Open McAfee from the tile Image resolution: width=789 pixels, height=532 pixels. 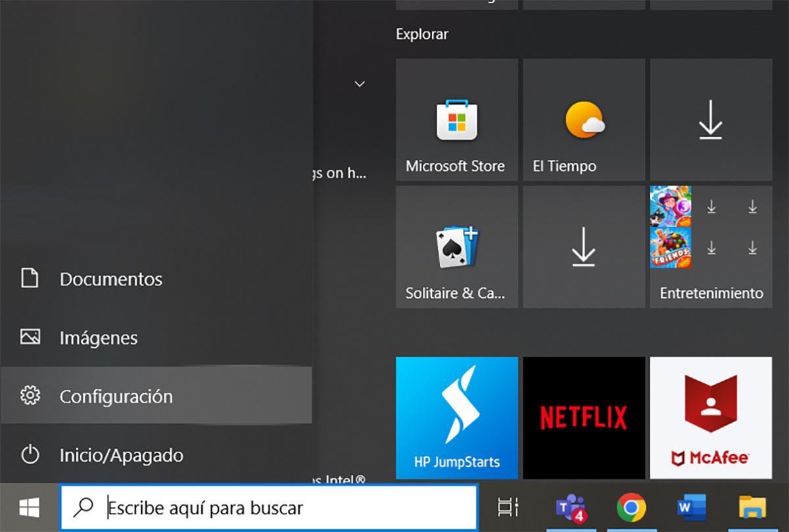(x=710, y=417)
